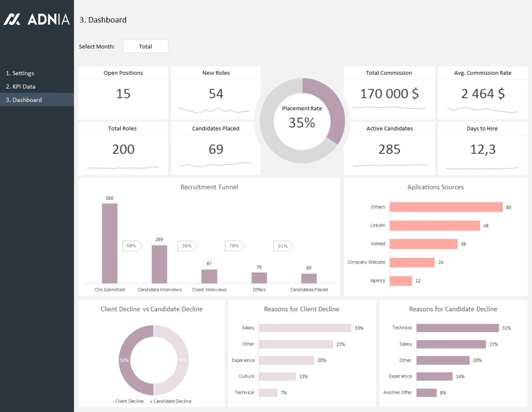532x412 pixels.
Task: Click the 91% funnel stage arrow
Action: pos(282,246)
